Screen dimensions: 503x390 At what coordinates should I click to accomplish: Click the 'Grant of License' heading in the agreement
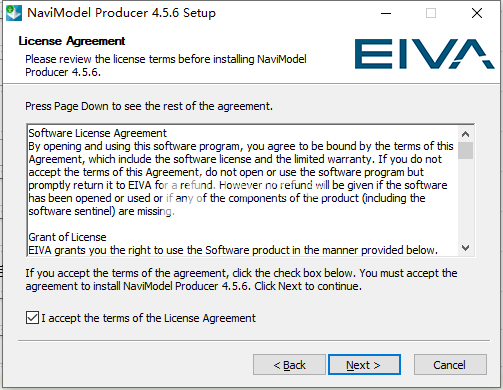click(x=67, y=237)
